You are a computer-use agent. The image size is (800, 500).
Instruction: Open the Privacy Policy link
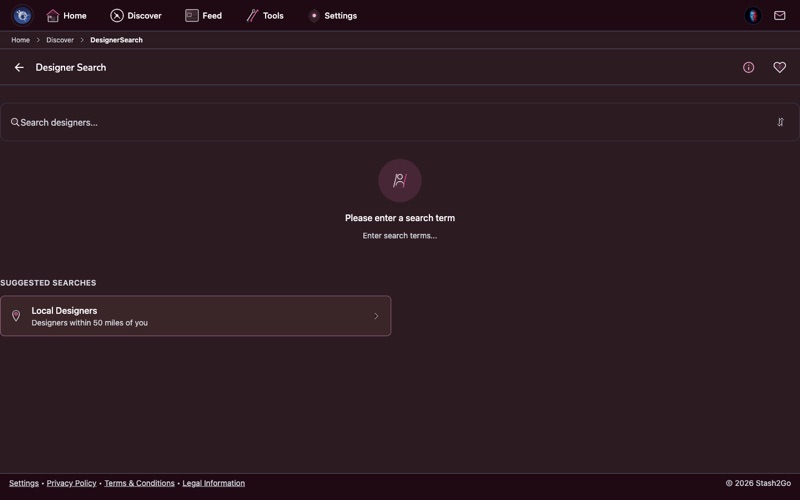tap(71, 483)
